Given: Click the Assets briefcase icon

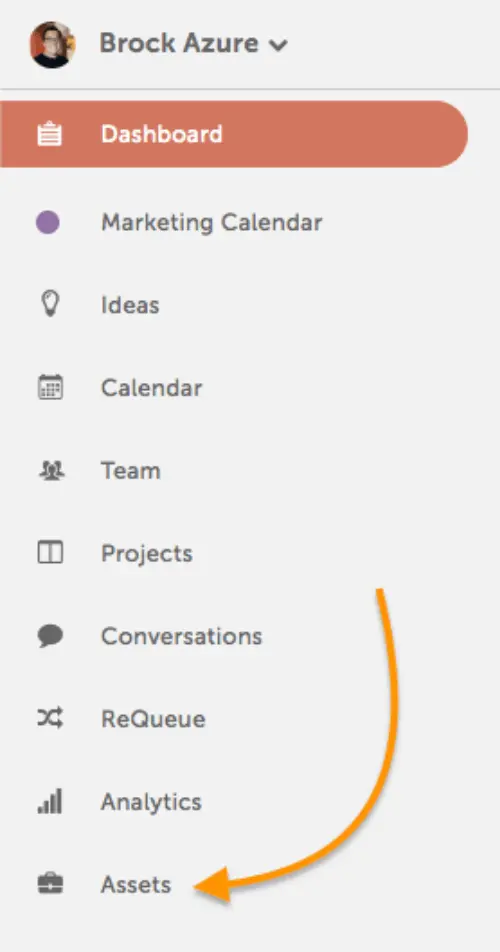Looking at the screenshot, I should point(50,885).
